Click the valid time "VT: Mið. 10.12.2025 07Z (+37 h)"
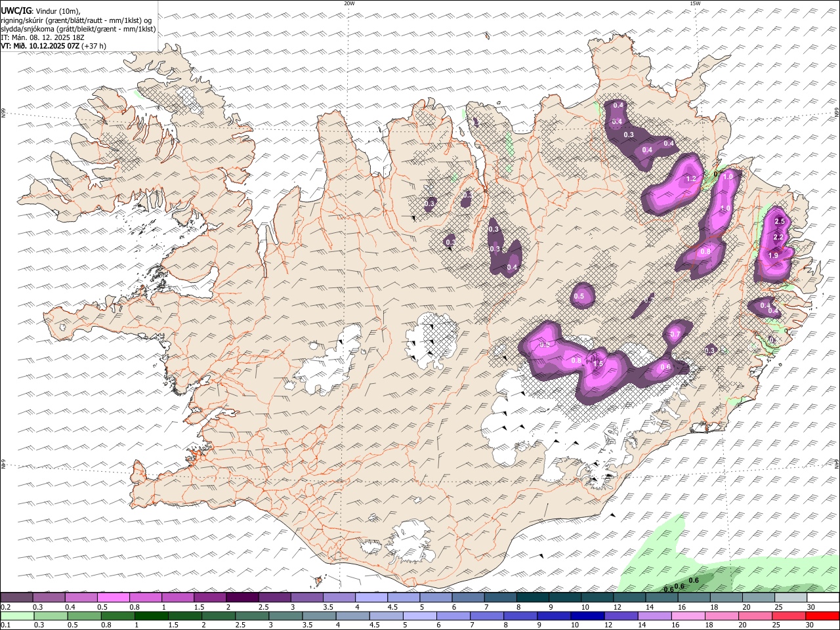840x630 pixels. pyautogui.click(x=53, y=46)
